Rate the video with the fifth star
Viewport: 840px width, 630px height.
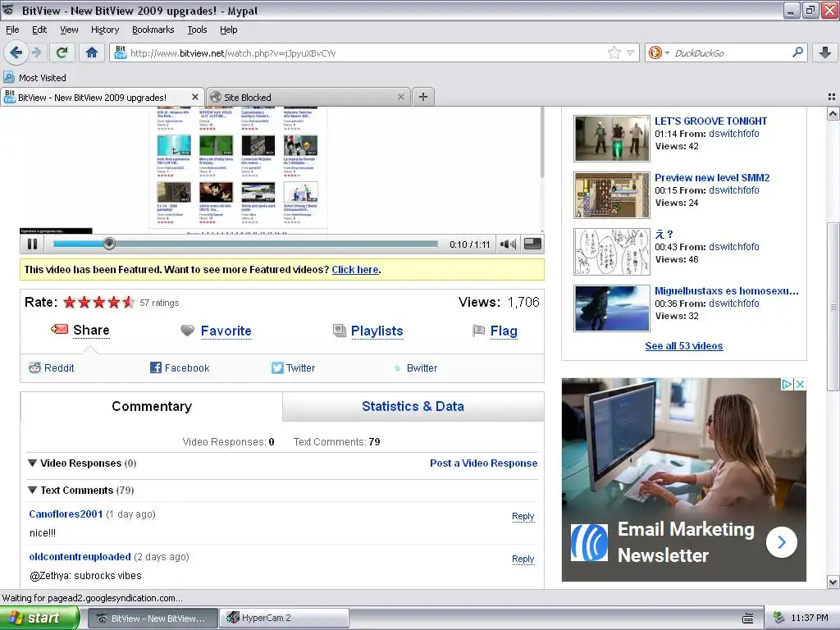(128, 302)
